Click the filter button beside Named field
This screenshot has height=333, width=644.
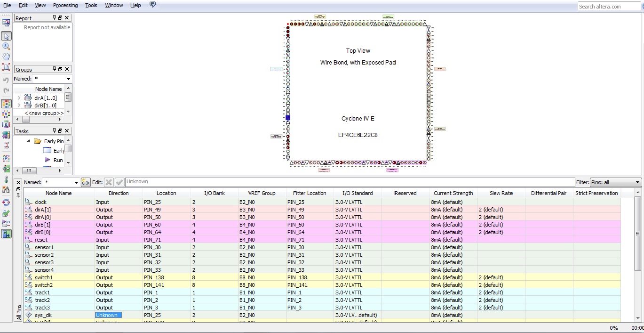point(86,182)
